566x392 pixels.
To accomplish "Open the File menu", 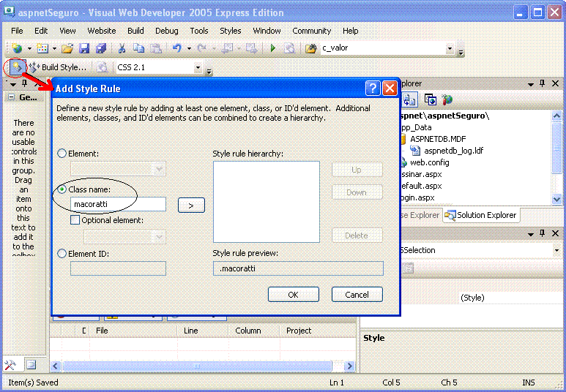I will click(x=17, y=31).
